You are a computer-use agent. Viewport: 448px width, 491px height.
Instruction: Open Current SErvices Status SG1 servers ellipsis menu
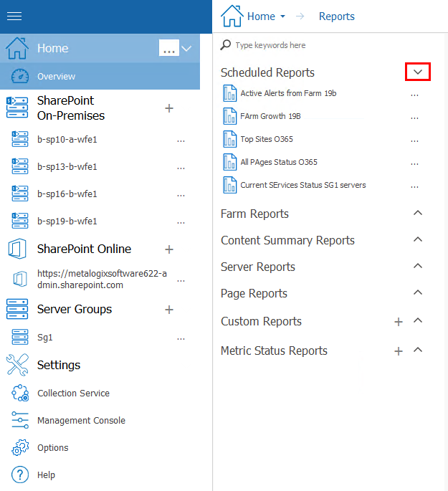pyautogui.click(x=414, y=186)
